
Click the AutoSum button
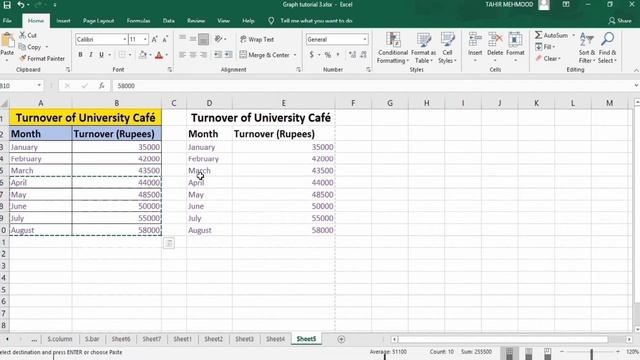pyautogui.click(x=551, y=36)
